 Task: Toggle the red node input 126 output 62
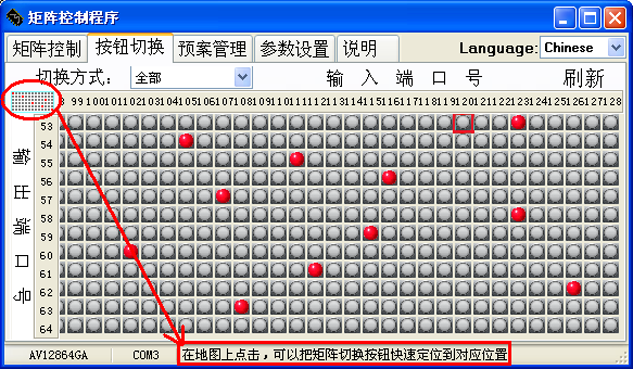574,289
